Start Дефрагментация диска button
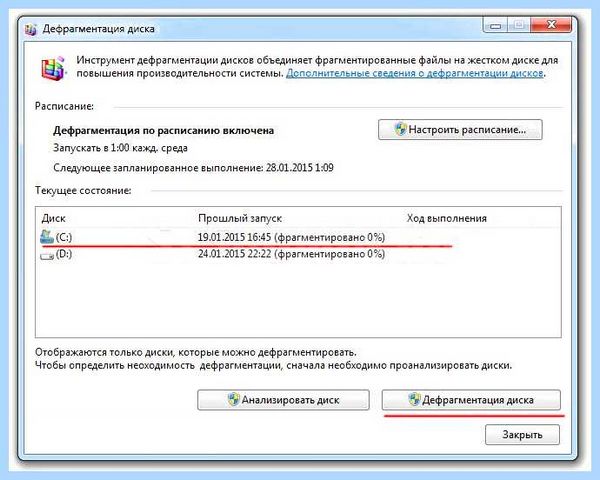The height and width of the screenshot is (480, 600). pyautogui.click(x=471, y=400)
